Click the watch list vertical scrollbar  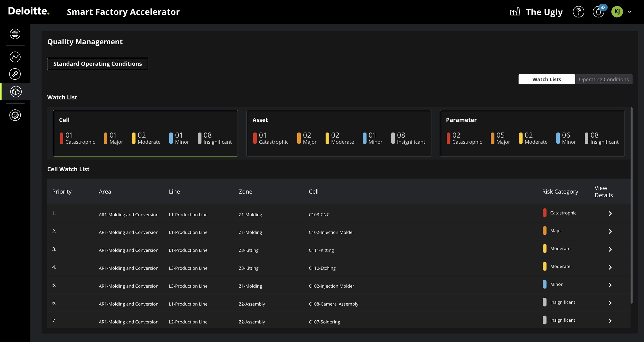[631, 205]
